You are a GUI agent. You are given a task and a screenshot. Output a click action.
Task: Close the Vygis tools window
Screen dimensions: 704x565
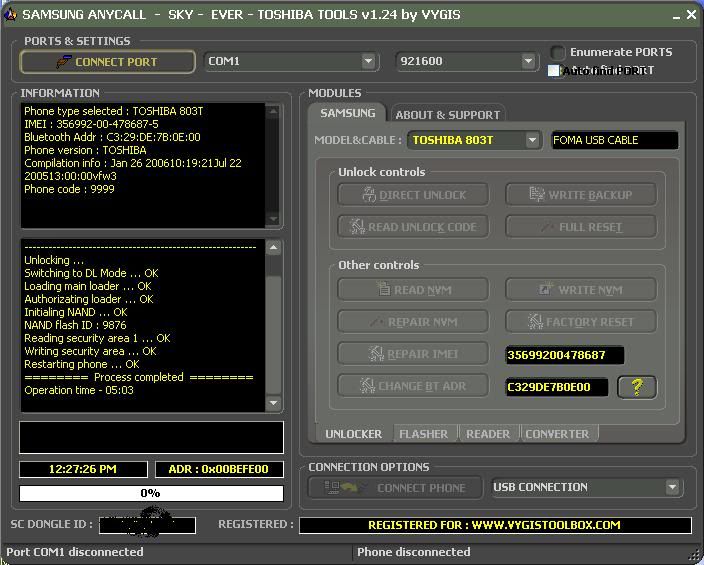(692, 15)
